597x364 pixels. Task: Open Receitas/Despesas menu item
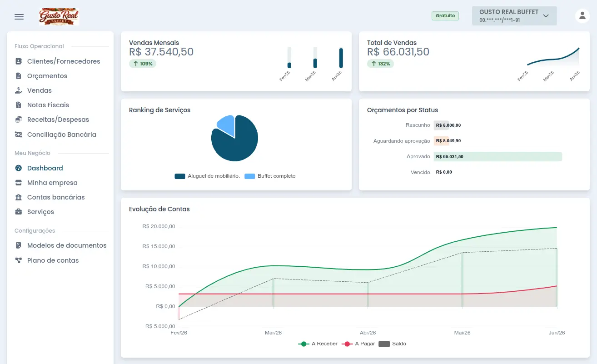pyautogui.click(x=58, y=120)
